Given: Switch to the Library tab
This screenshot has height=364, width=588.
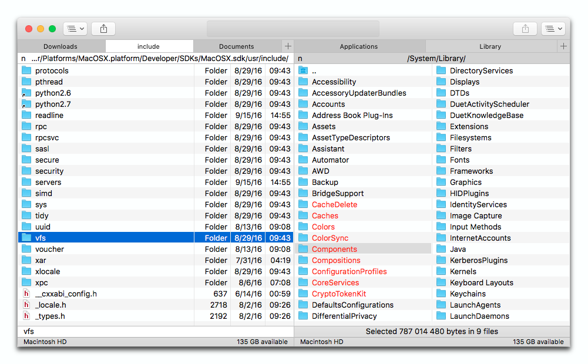Looking at the screenshot, I should (490, 46).
